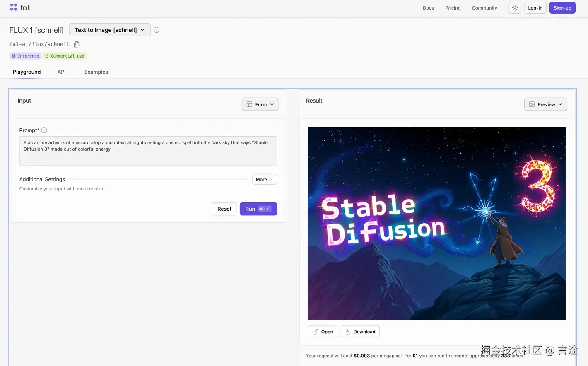
Task: Switch to the Examples tab
Action: (x=96, y=72)
